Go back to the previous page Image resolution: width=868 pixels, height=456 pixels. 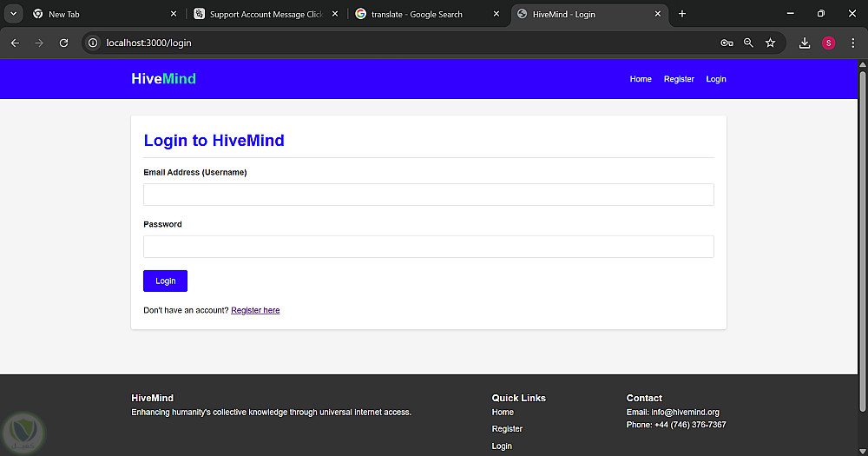coord(15,43)
